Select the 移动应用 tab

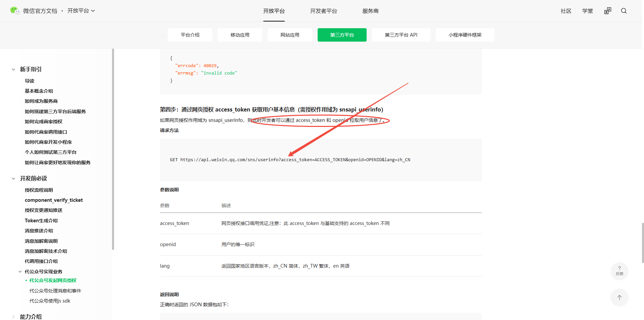pyautogui.click(x=240, y=35)
